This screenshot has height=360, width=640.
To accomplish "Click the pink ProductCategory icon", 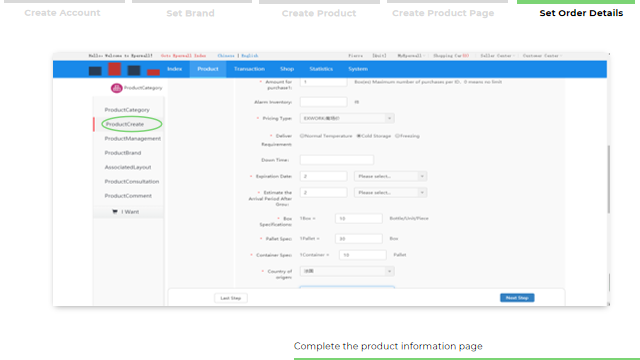I will click(x=116, y=88).
